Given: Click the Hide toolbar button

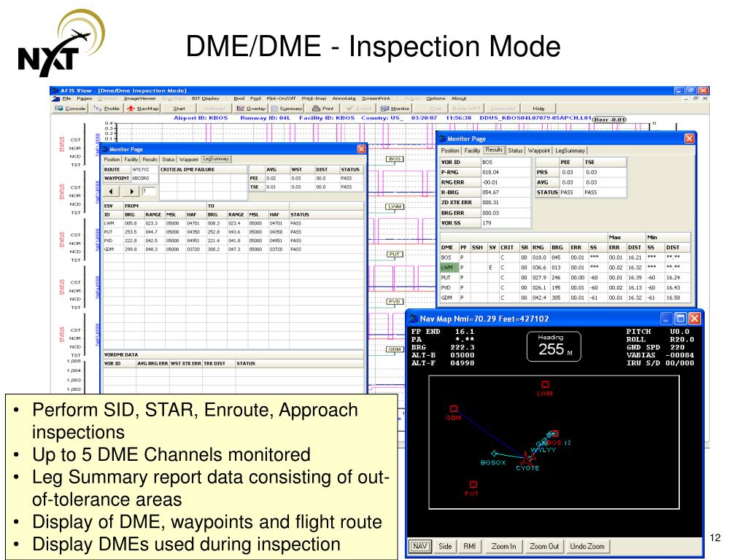Looking at the screenshot, I should tap(538, 108).
